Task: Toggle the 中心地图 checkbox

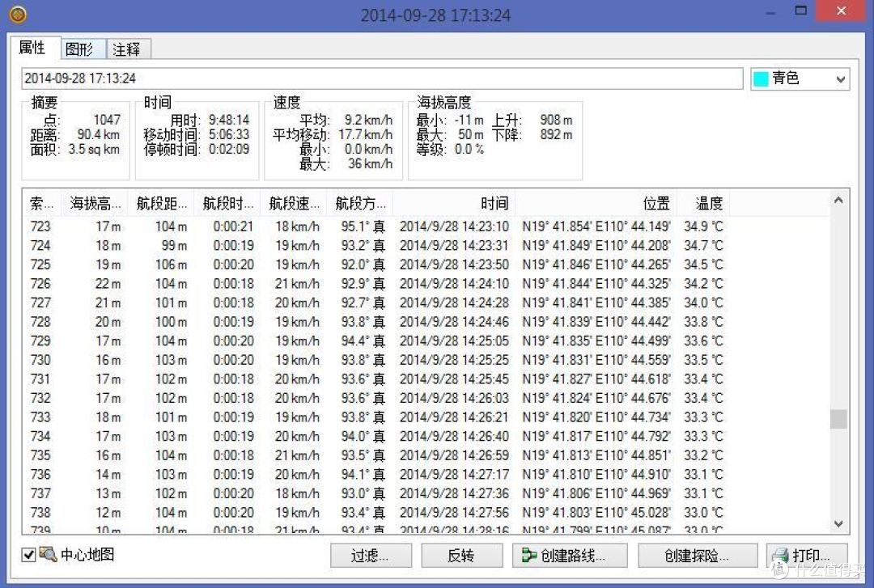Action: point(28,555)
